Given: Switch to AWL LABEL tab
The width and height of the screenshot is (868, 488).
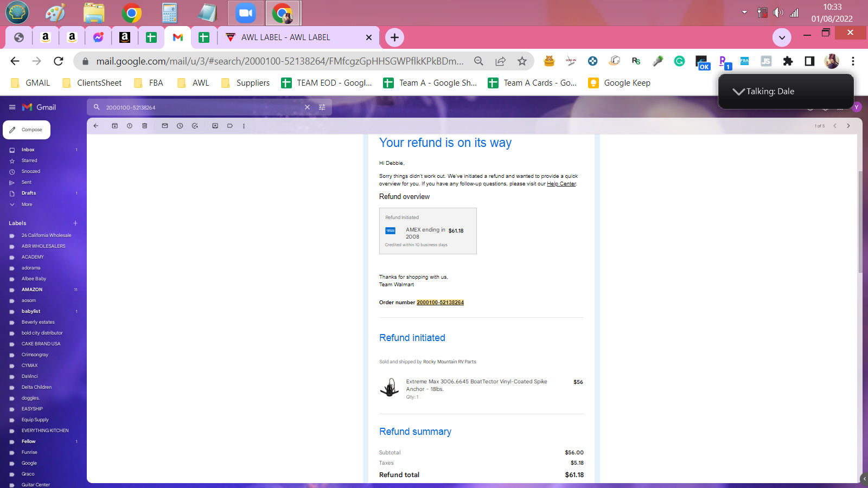Looking at the screenshot, I should tap(285, 37).
